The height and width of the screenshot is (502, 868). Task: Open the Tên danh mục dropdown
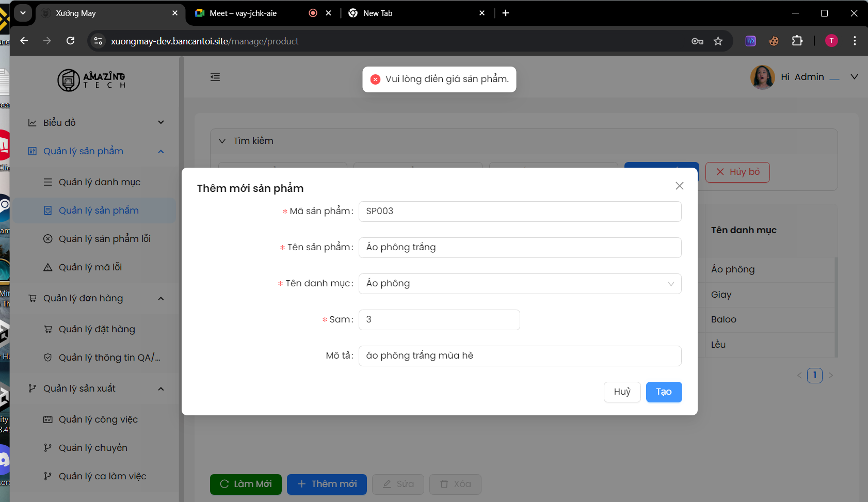pyautogui.click(x=520, y=284)
